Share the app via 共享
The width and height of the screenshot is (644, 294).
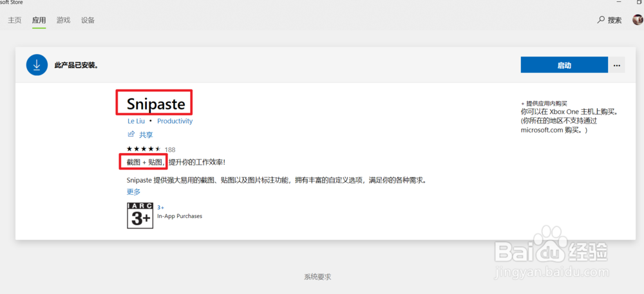tap(140, 134)
